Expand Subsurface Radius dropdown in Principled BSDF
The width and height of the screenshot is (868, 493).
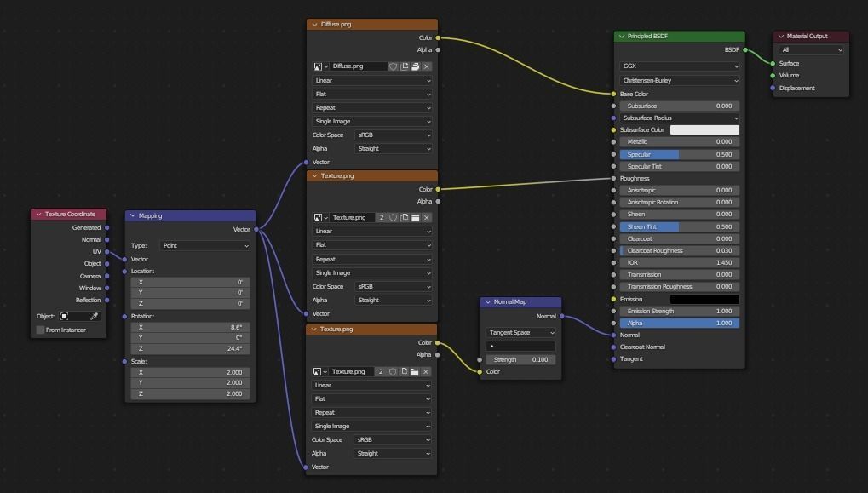click(x=680, y=118)
